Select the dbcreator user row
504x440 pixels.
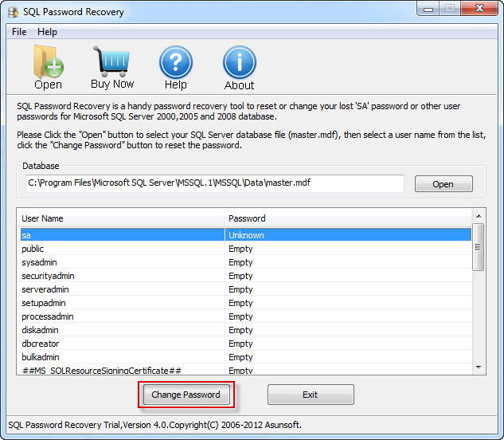click(x=246, y=343)
